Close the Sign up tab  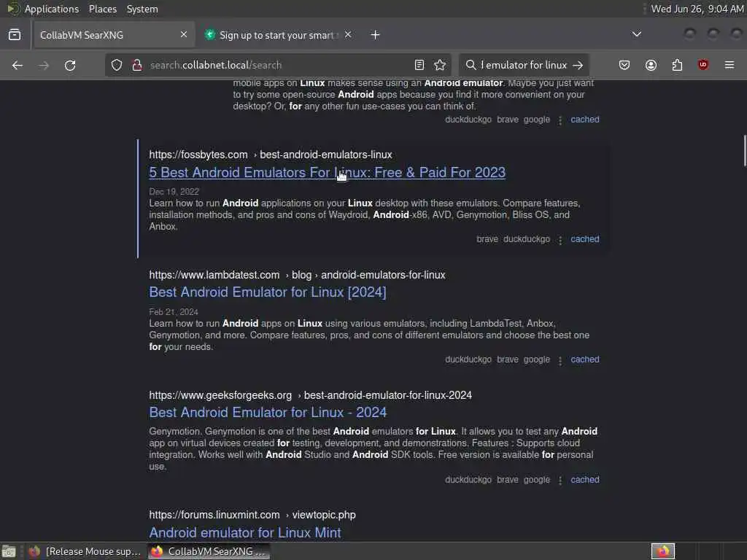[x=348, y=34]
